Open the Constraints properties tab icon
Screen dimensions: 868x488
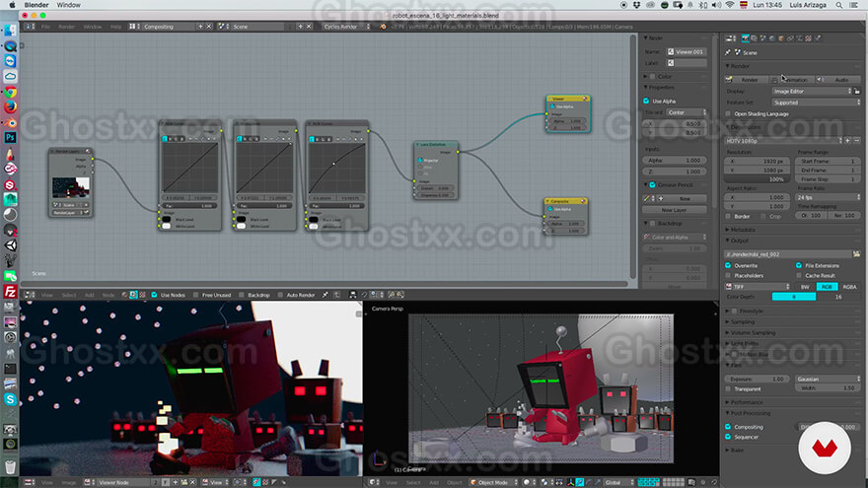[x=790, y=38]
